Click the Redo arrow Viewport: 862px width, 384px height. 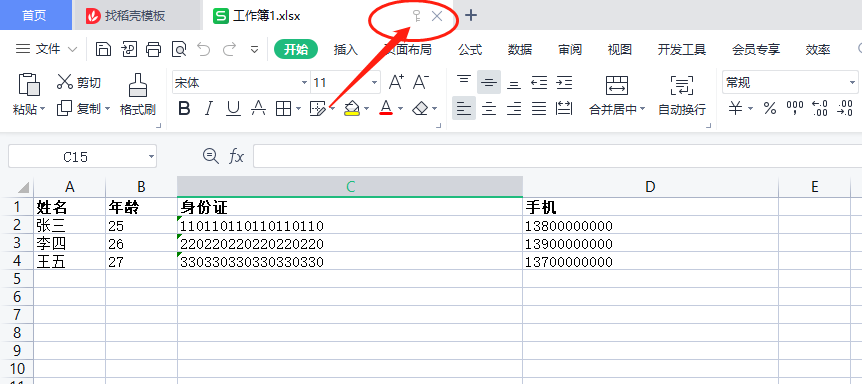(x=229, y=49)
